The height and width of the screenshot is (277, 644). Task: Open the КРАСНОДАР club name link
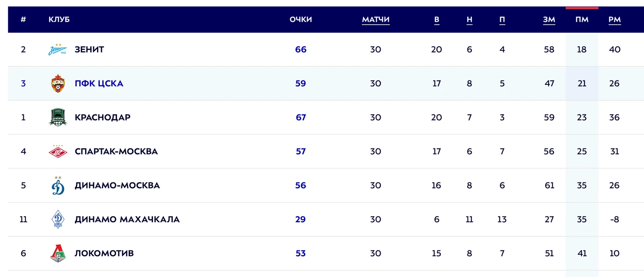click(x=102, y=118)
